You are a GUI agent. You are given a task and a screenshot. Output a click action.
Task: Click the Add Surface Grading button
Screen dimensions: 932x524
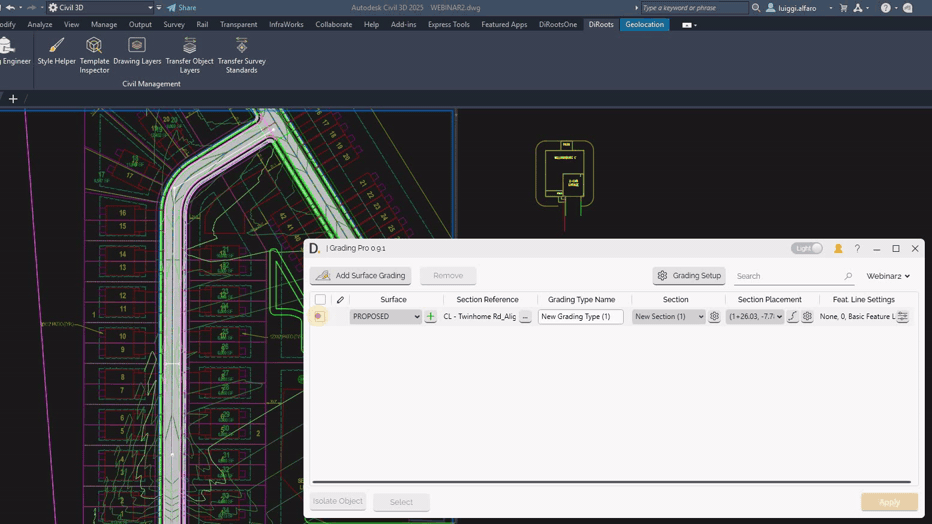(360, 276)
